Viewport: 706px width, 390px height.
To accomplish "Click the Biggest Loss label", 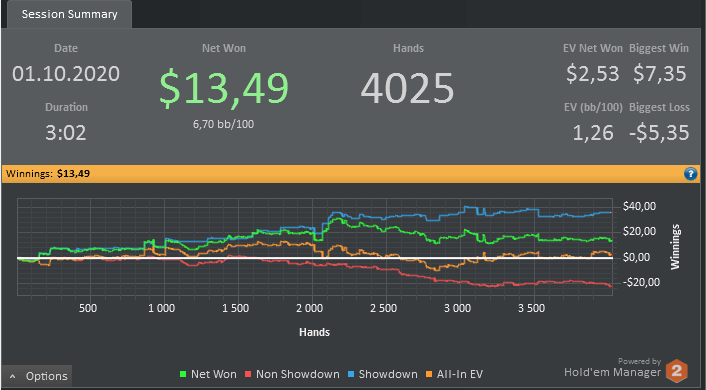I will (659, 107).
